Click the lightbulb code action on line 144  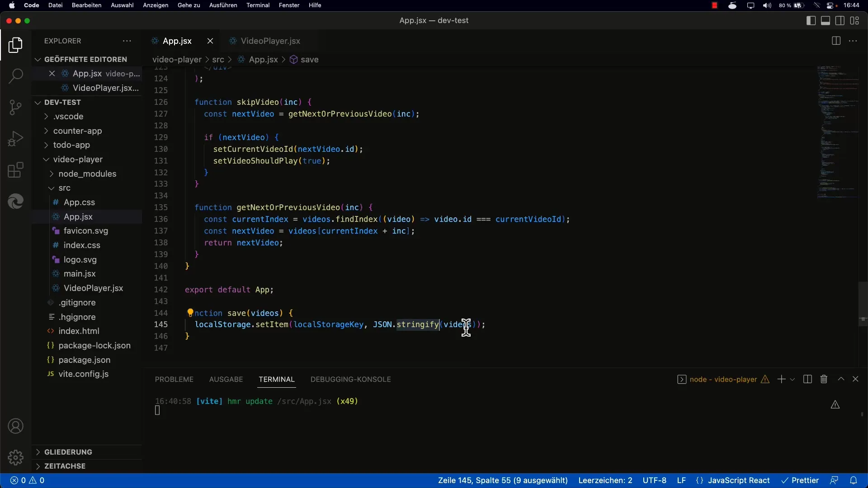190,313
